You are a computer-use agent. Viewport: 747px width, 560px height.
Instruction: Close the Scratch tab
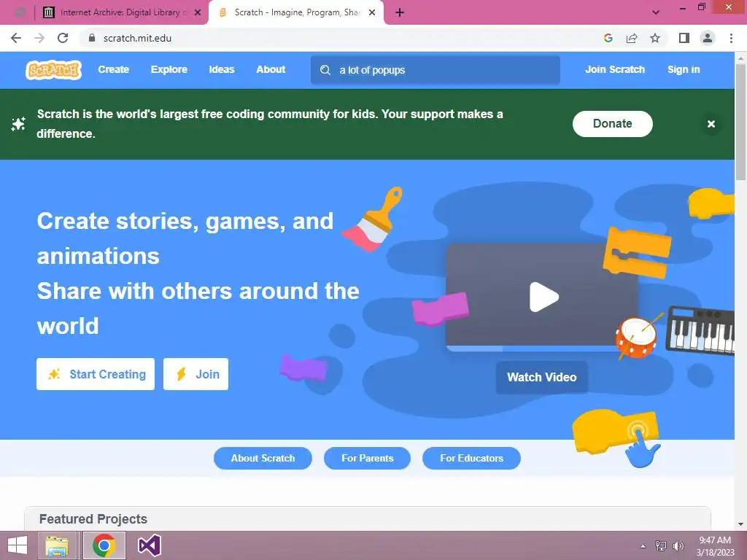point(372,12)
